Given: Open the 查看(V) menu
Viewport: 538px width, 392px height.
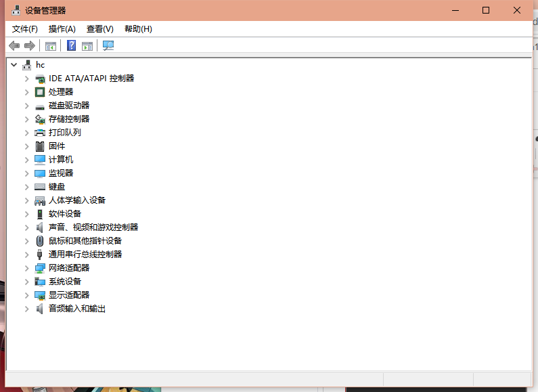Looking at the screenshot, I should (99, 29).
